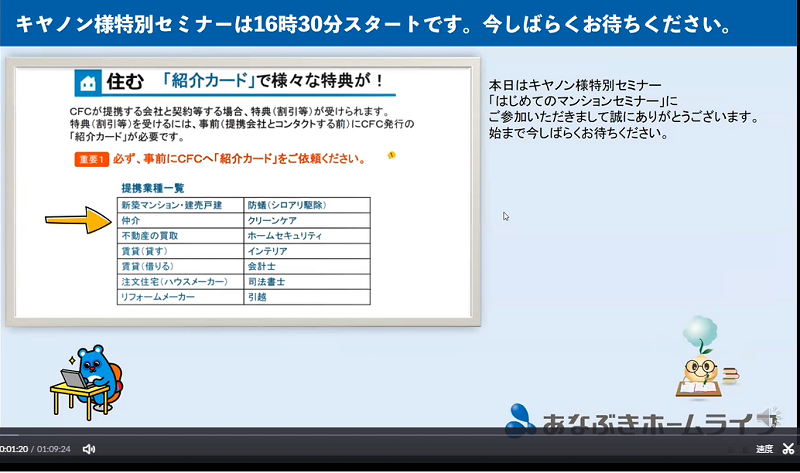
Task: Click the 注文住宅(ハウスメーカー) table cell
Action: tap(181, 282)
